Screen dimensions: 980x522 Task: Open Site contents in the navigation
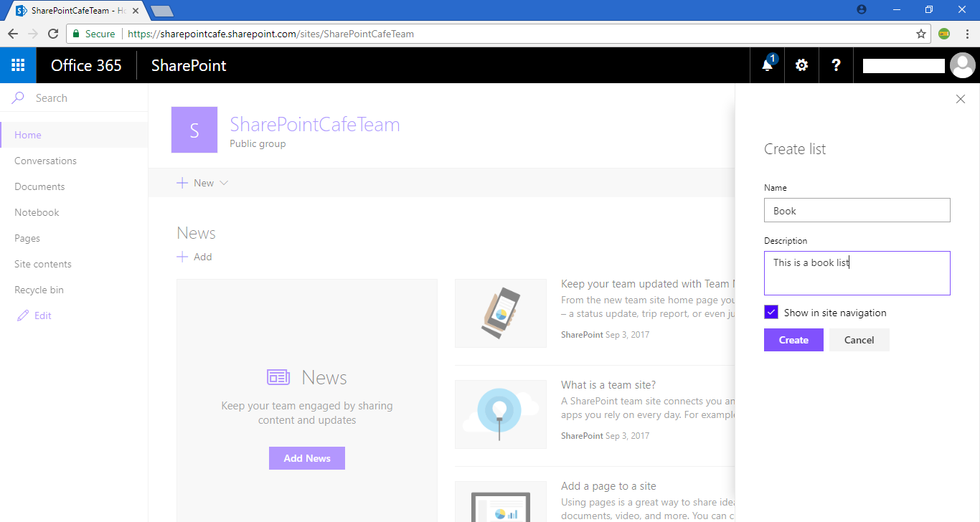pyautogui.click(x=43, y=264)
